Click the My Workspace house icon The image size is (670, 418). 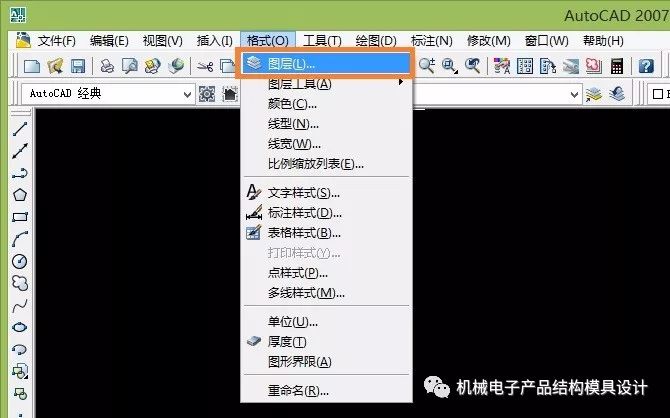(230, 94)
